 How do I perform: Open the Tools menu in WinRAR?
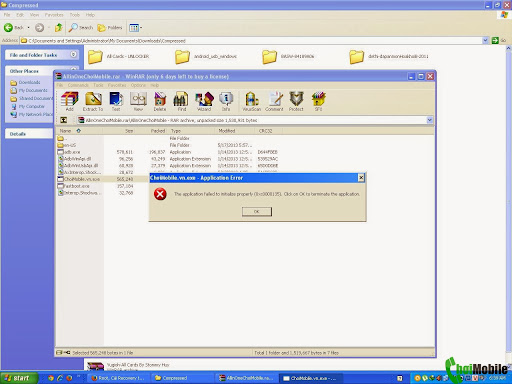pos(98,85)
